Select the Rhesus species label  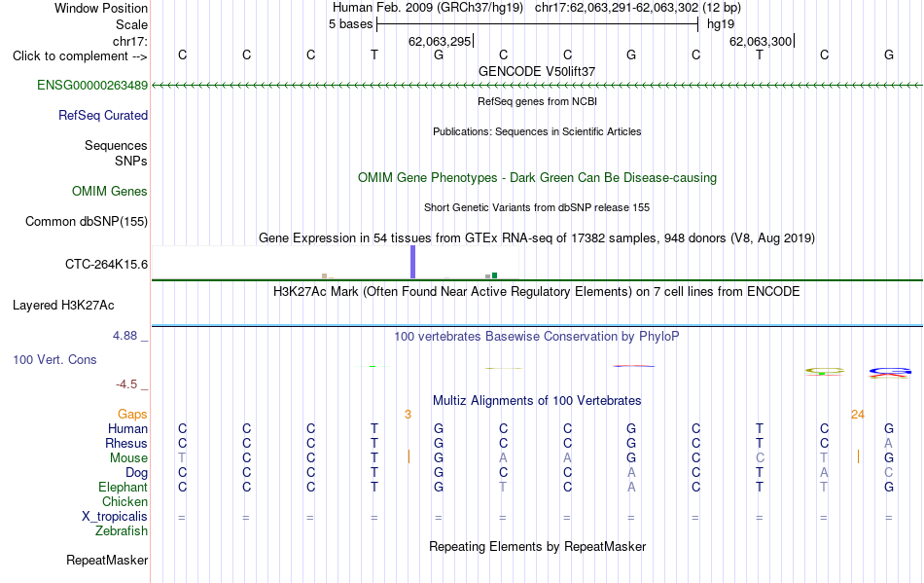click(x=126, y=443)
